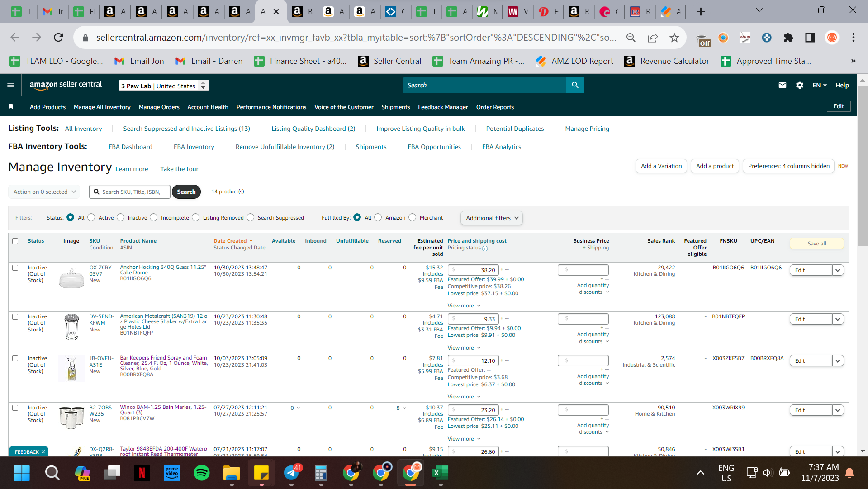Screen dimensions: 868x489
Task: Click the Search SKU, Title, ISBN field
Action: [x=130, y=192]
